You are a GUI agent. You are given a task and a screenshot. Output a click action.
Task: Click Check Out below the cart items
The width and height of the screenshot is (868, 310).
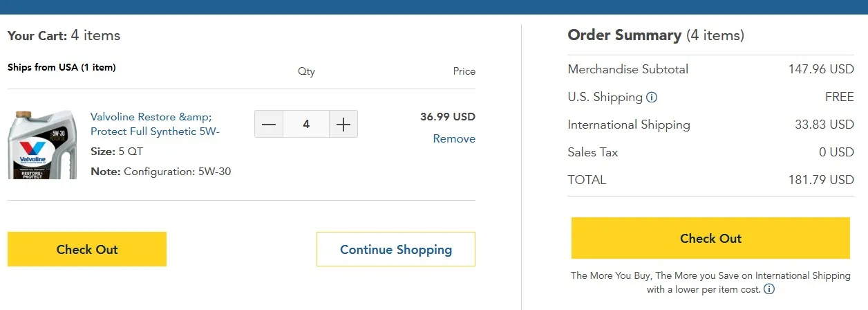87,249
